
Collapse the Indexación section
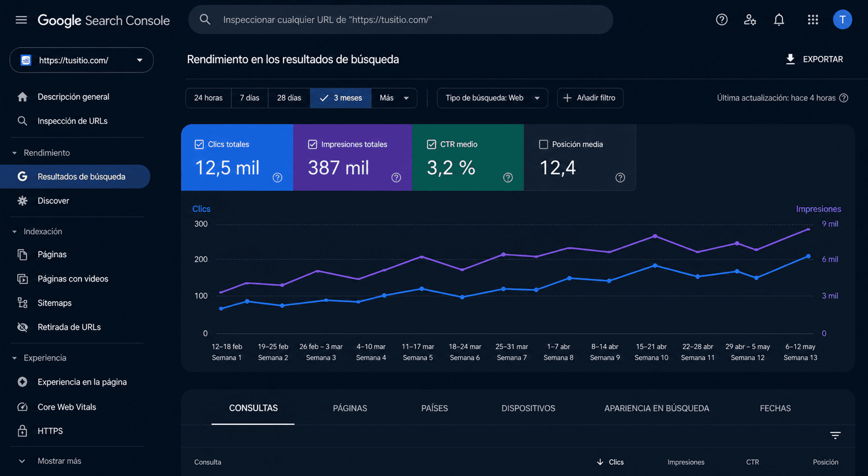coord(14,232)
